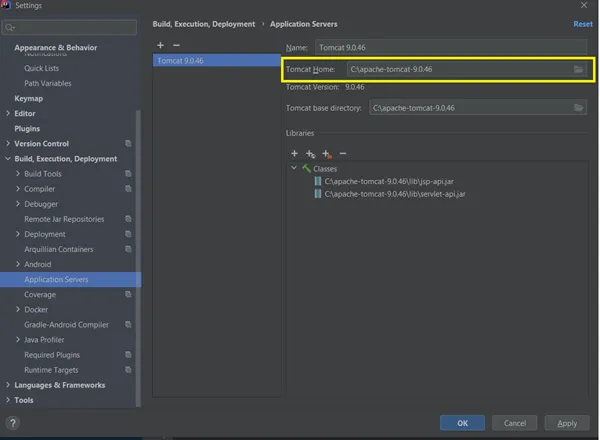This screenshot has width=600, height=440.
Task: Click the project-level icon beside Coverage
Action: tap(128, 294)
